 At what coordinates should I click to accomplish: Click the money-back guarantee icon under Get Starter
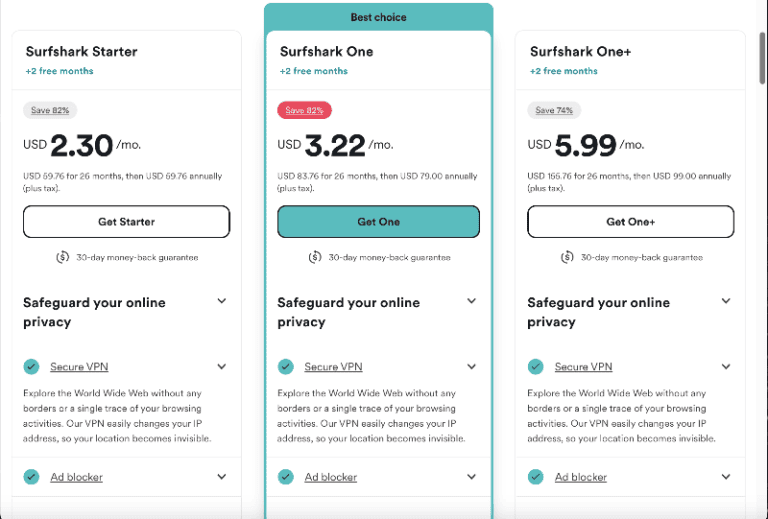pos(63,257)
